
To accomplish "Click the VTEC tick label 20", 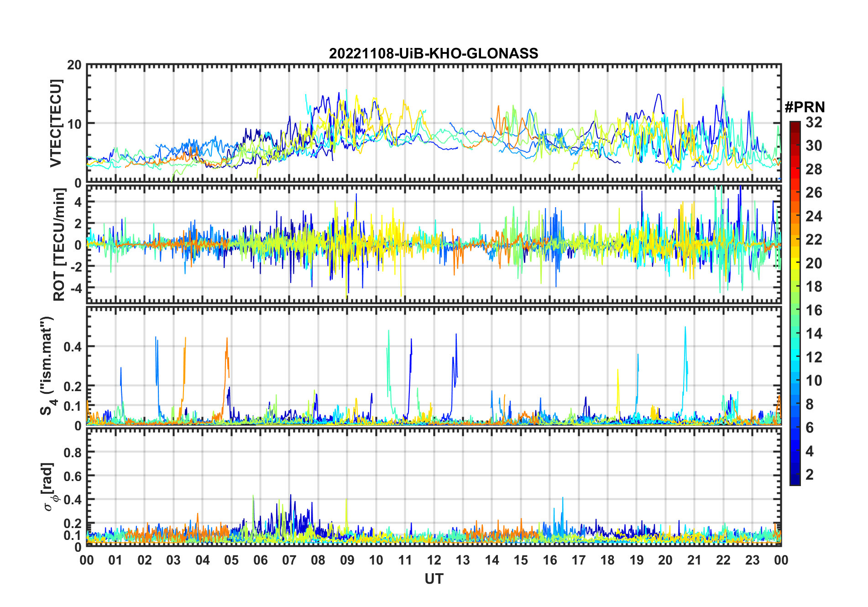I will (x=74, y=65).
